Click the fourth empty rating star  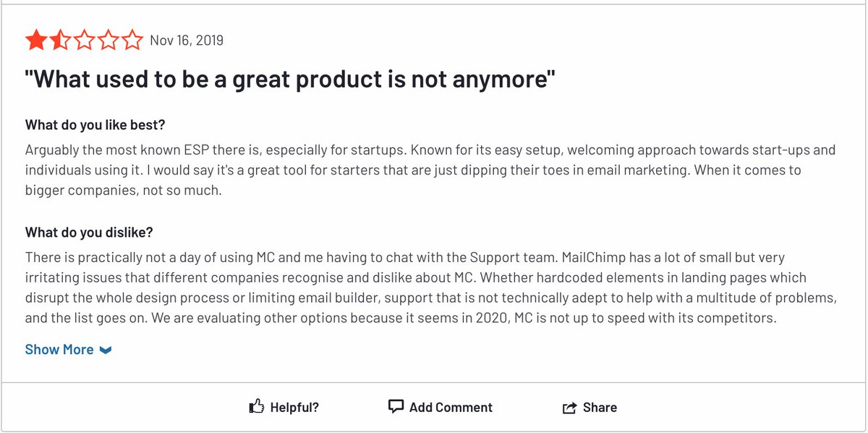[109, 41]
